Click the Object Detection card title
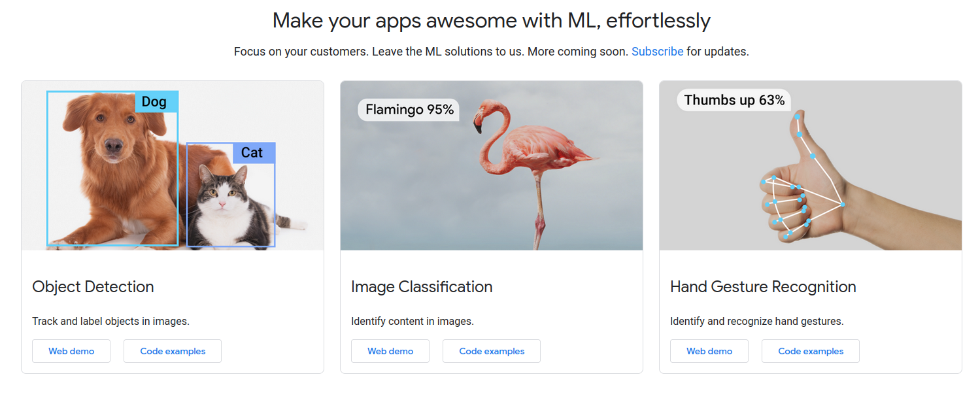The image size is (980, 402). point(93,287)
